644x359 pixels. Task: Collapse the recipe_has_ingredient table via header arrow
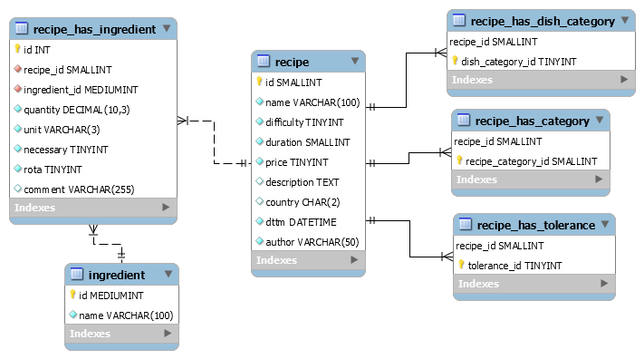pos(167,28)
